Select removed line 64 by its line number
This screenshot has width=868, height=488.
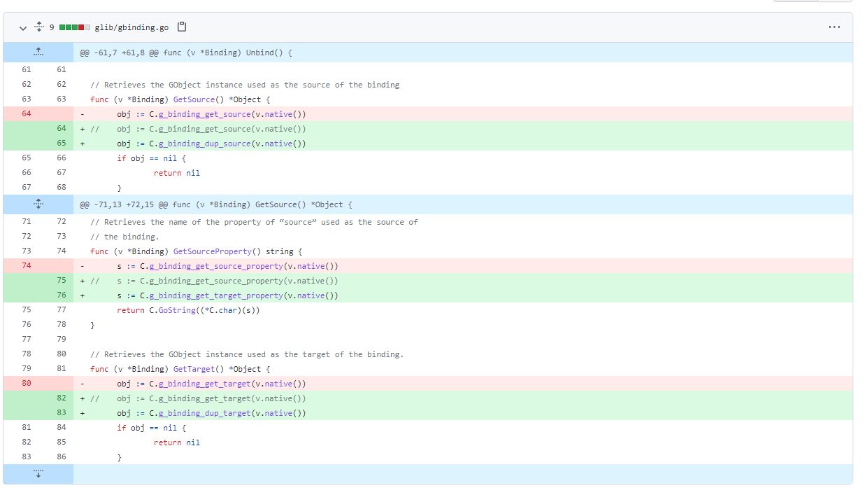(x=26, y=113)
